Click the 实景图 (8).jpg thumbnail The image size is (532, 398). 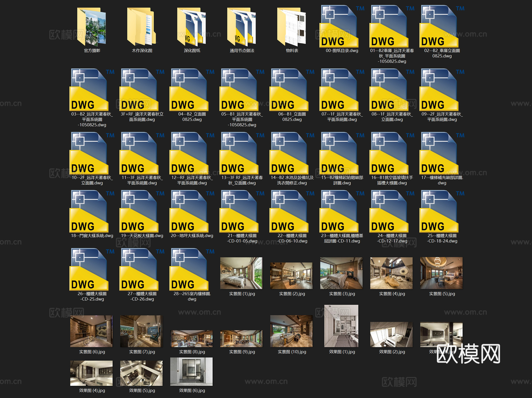pyautogui.click(x=191, y=339)
